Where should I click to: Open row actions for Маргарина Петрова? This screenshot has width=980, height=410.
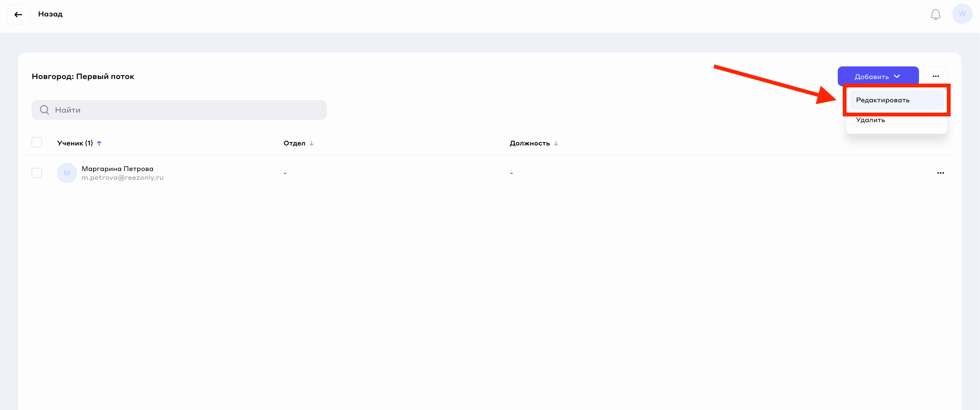(940, 173)
